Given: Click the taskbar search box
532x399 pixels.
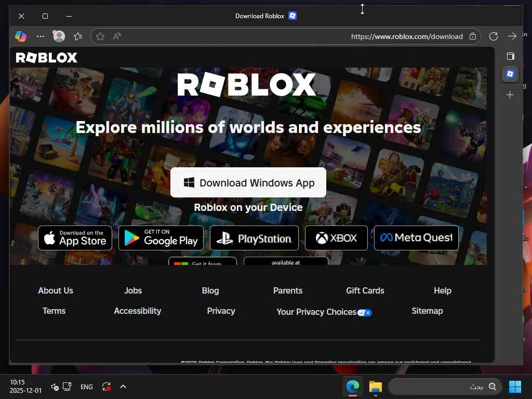Looking at the screenshot, I should [445, 387].
